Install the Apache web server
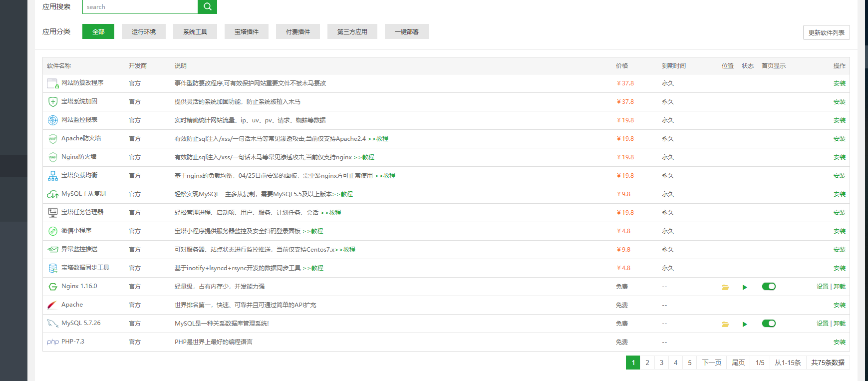Viewport: 868px width, 381px height. coord(840,305)
